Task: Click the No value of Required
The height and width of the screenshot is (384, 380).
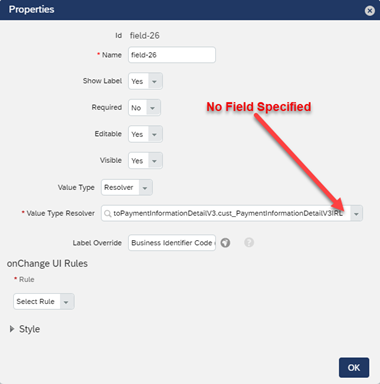Action: click(x=136, y=108)
